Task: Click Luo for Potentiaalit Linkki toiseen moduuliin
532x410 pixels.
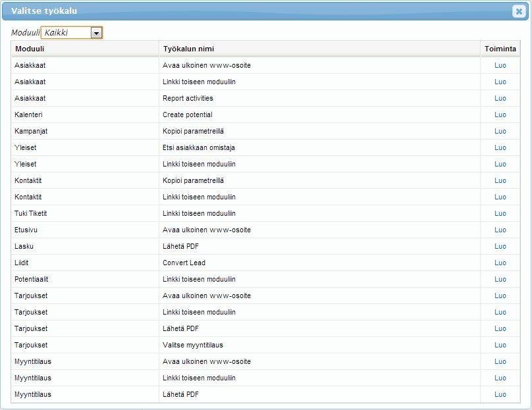Action: [x=500, y=279]
